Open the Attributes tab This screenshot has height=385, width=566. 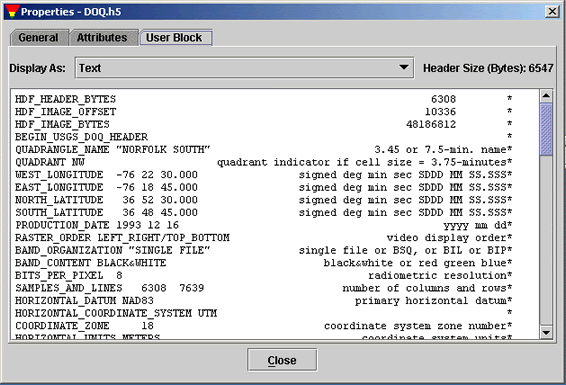(x=102, y=38)
